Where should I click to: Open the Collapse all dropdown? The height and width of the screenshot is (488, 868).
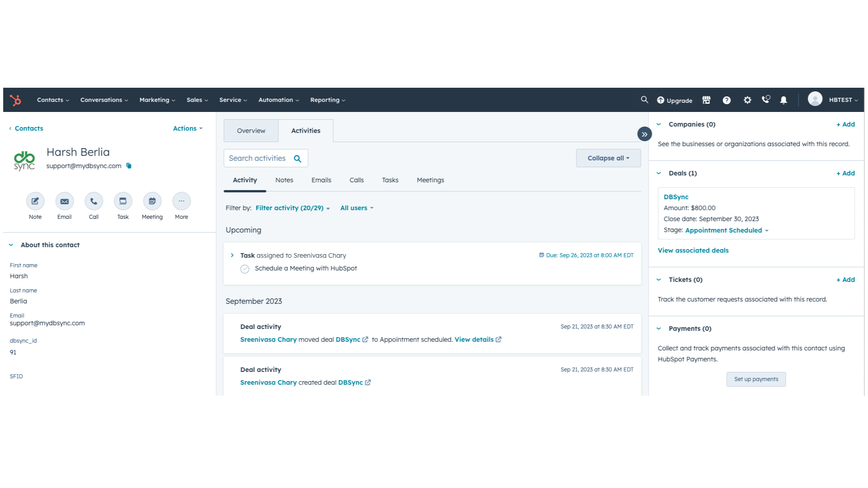608,158
